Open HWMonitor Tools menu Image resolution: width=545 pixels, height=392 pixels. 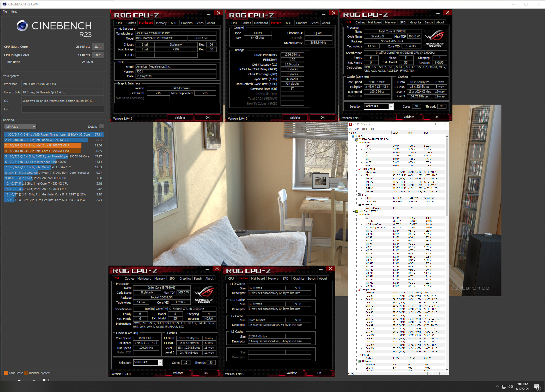pos(364,129)
